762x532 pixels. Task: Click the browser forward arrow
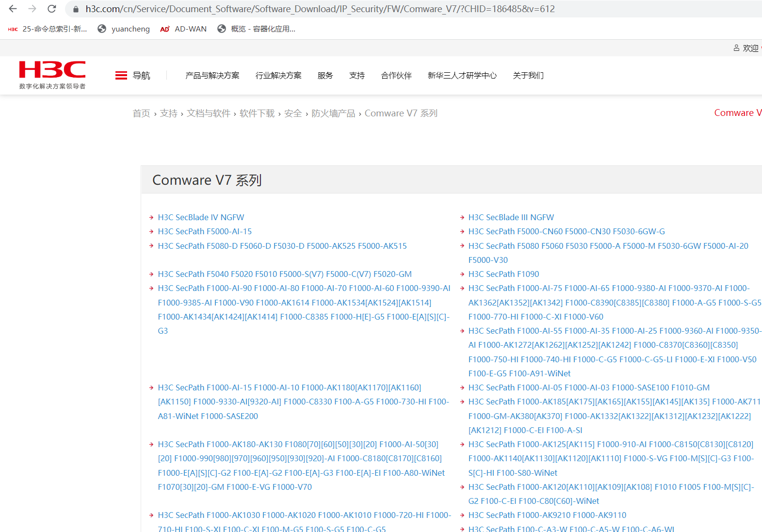(x=32, y=9)
